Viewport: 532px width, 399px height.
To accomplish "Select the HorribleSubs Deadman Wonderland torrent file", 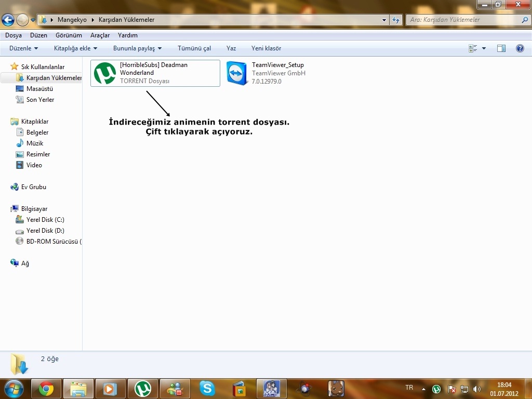I will point(155,73).
